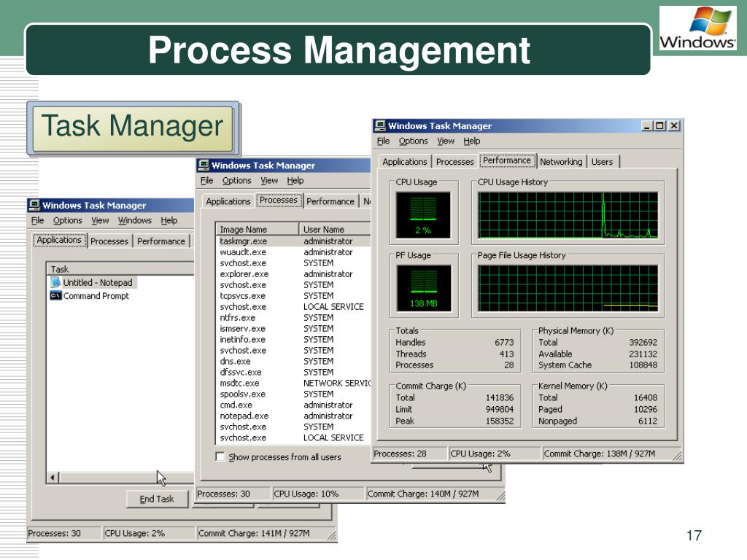
Task: Click the Command Prompt icon in task list
Action: 55,296
